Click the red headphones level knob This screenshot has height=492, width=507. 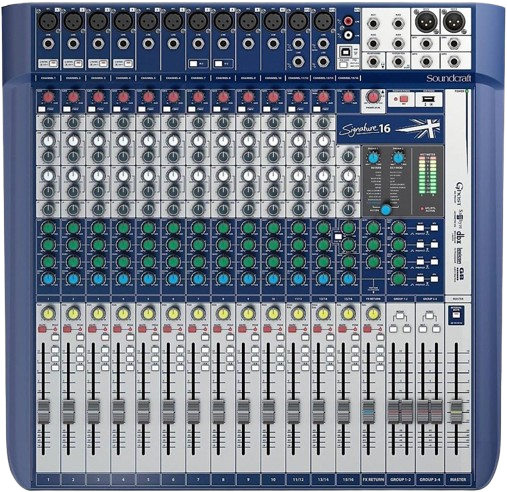tap(373, 97)
